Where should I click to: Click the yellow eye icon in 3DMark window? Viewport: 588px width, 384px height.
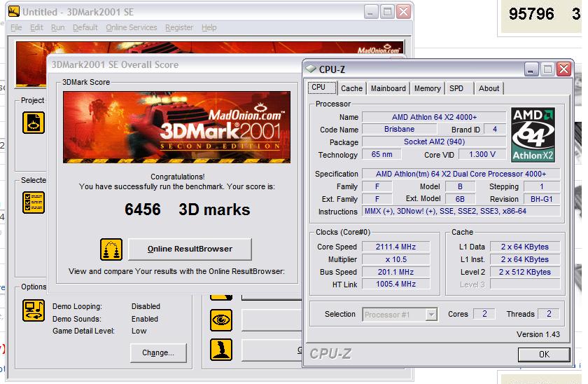(x=221, y=320)
